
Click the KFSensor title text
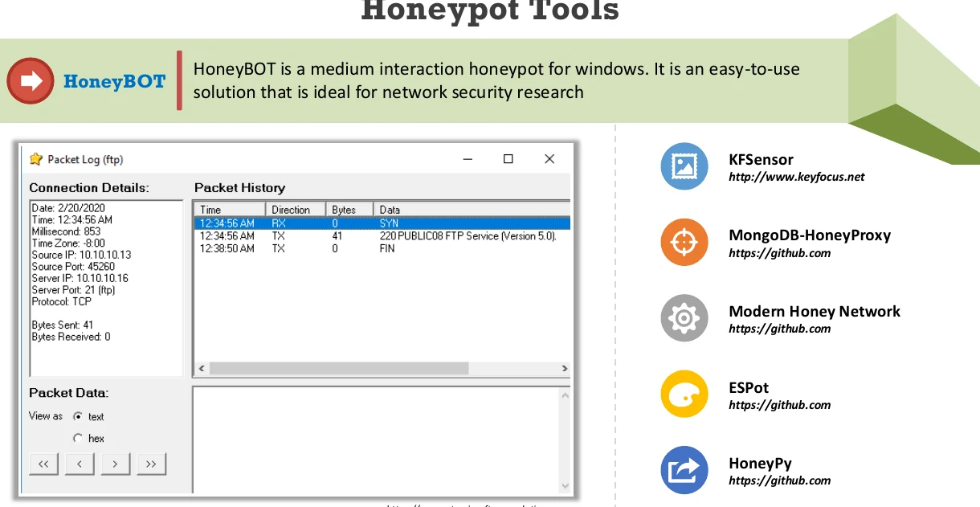(761, 160)
